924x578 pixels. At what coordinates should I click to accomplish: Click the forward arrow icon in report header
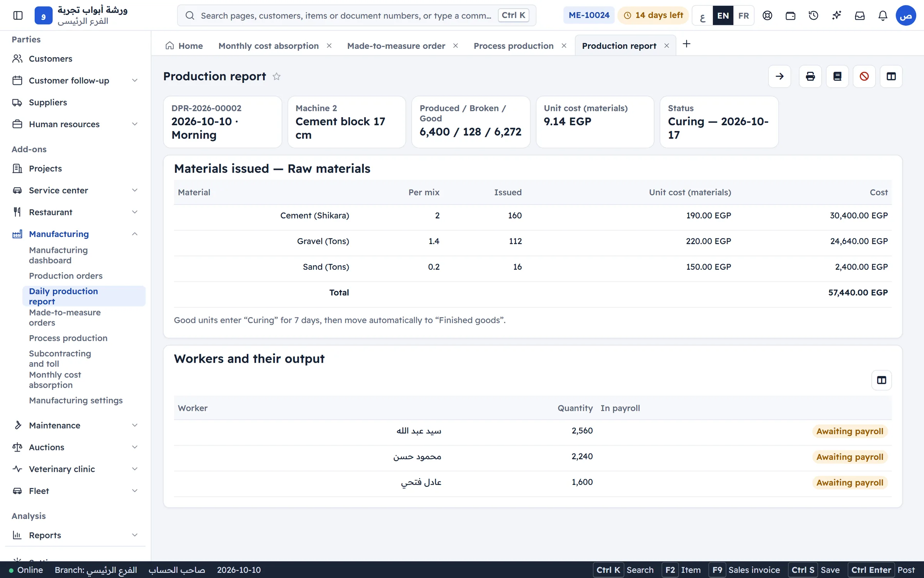(779, 76)
